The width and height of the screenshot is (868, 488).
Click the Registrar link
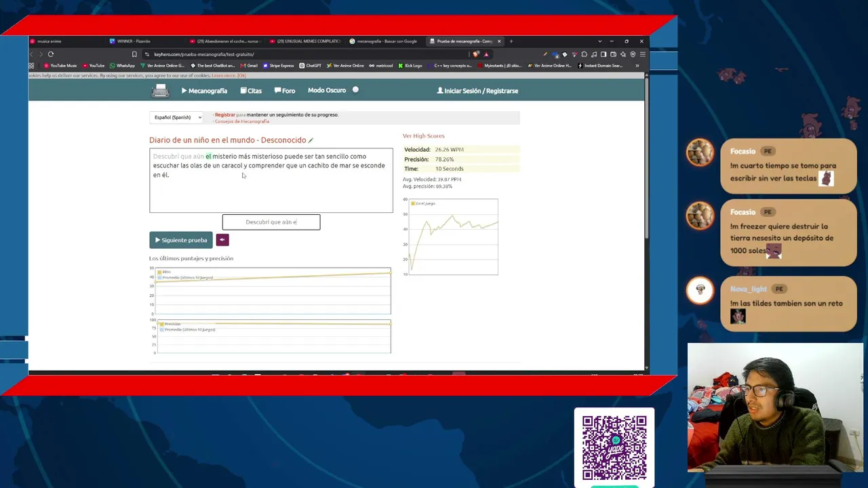click(225, 115)
